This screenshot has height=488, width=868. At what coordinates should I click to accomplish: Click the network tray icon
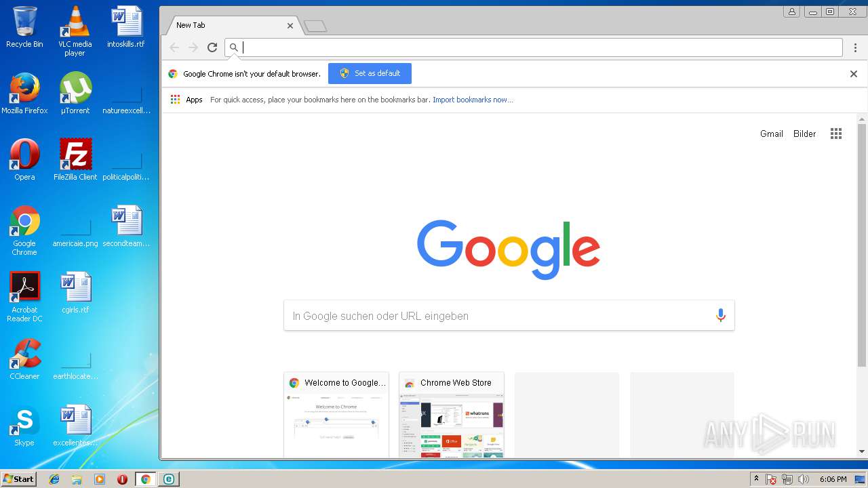pyautogui.click(x=787, y=479)
